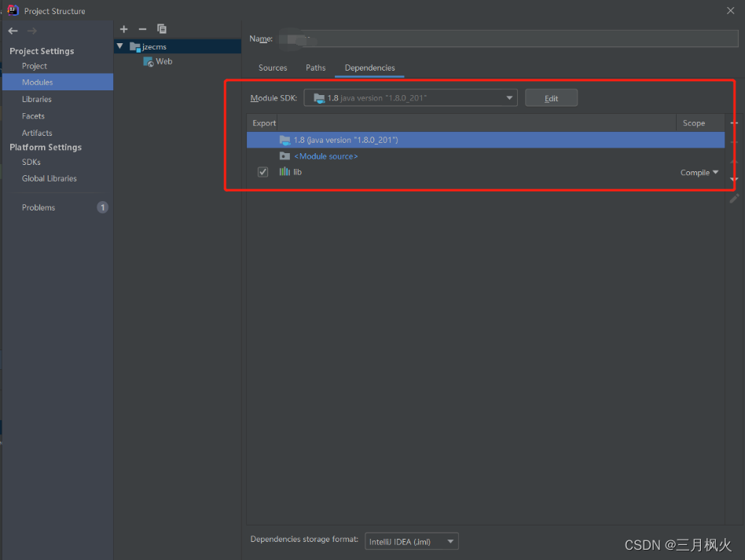
Task: Switch to the Sources tab
Action: [x=273, y=68]
